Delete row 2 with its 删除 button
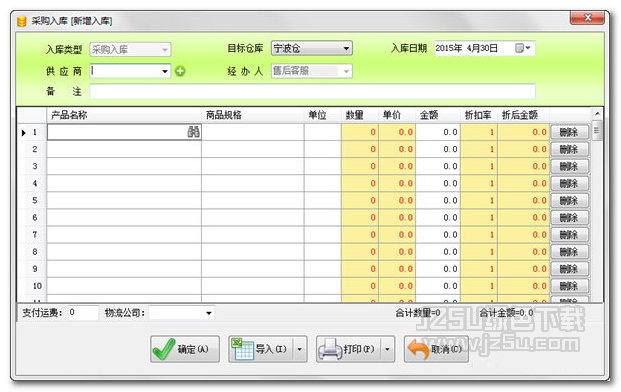Image resolution: width=621 pixels, height=392 pixels. pyautogui.click(x=569, y=149)
